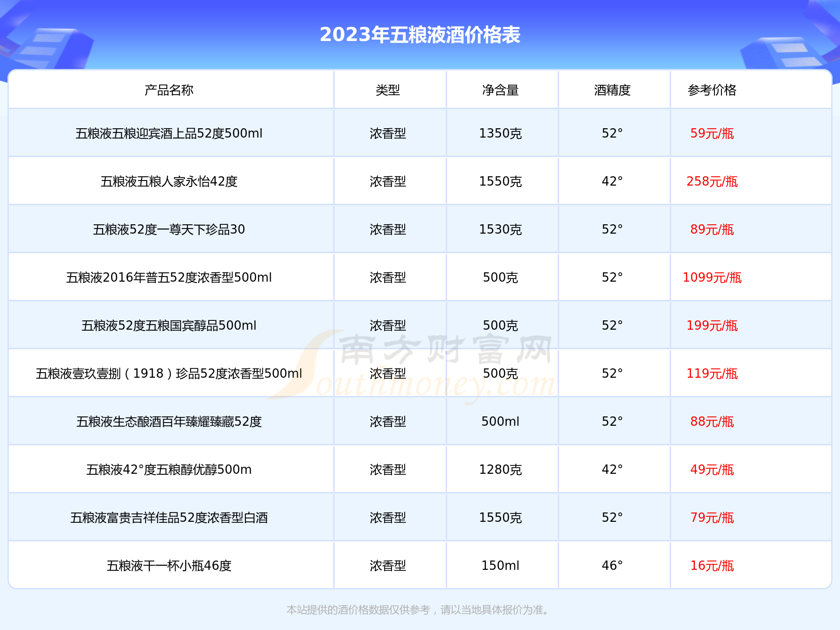Click 42° in 五粮醇优醇 row

click(612, 470)
